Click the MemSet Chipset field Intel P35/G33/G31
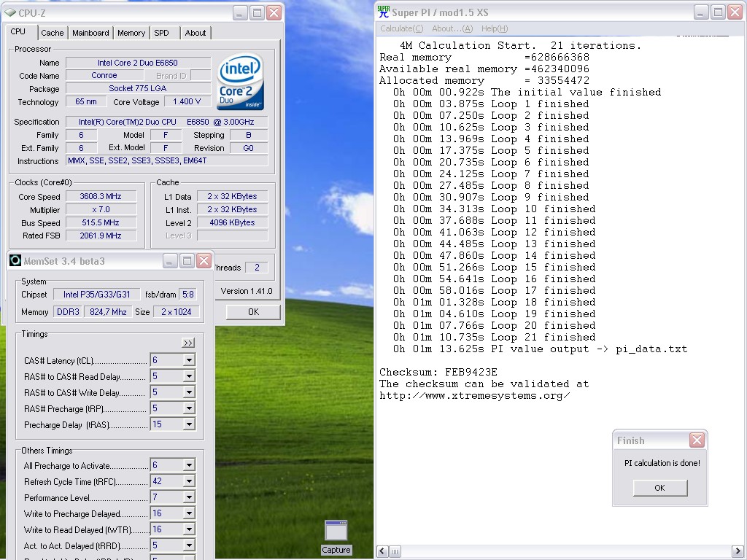This screenshot has height=560, width=747. pos(97,295)
